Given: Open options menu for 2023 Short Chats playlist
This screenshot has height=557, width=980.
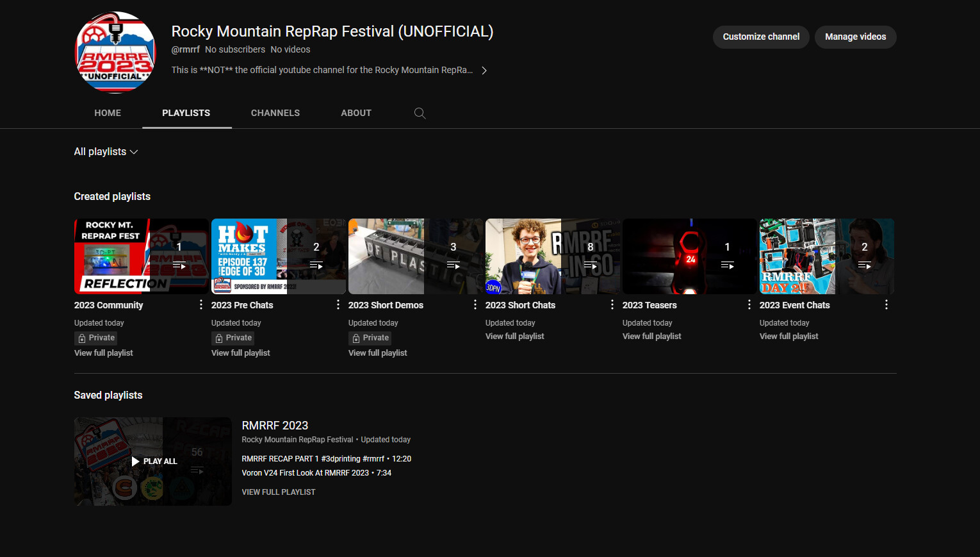Looking at the screenshot, I should point(612,305).
